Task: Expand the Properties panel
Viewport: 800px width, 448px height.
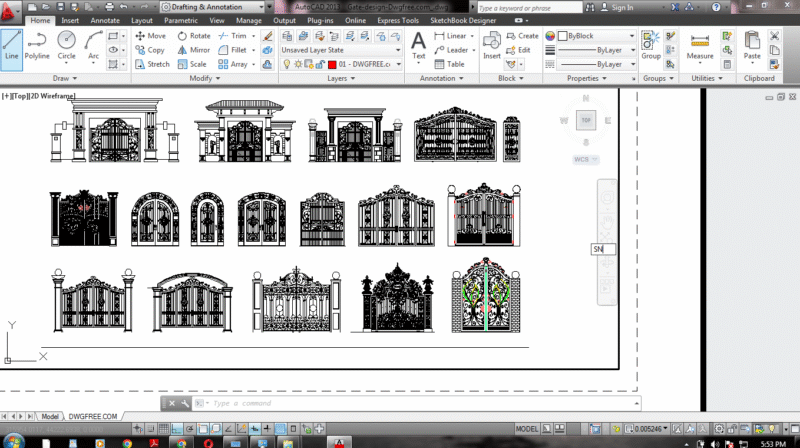Action: click(587, 78)
